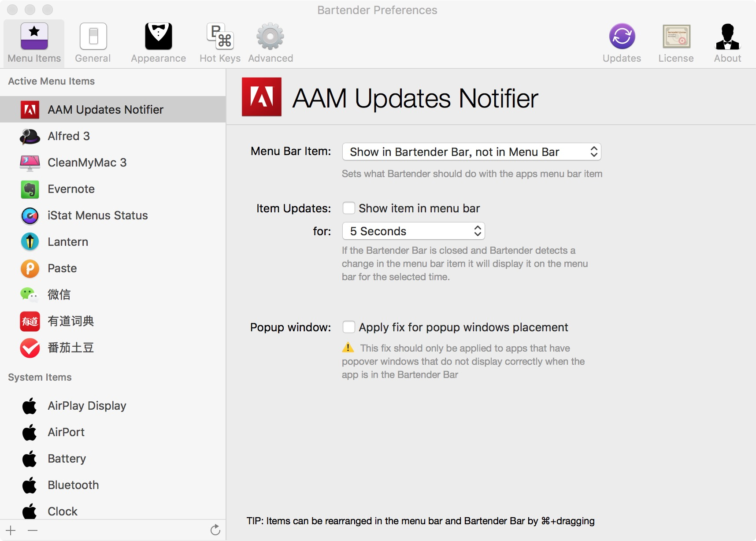
Task: Open the Updates tab
Action: [622, 43]
